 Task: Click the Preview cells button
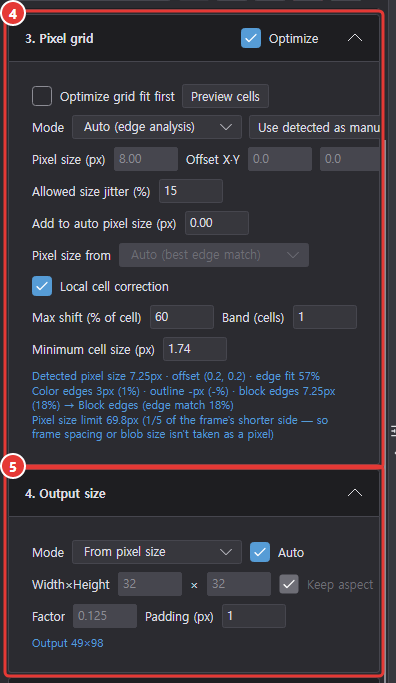[x=225, y=96]
